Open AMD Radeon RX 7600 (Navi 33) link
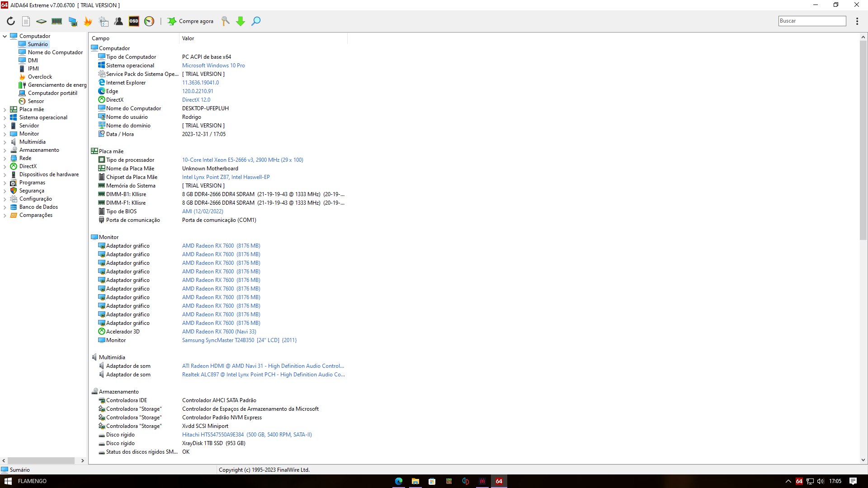 pyautogui.click(x=219, y=332)
